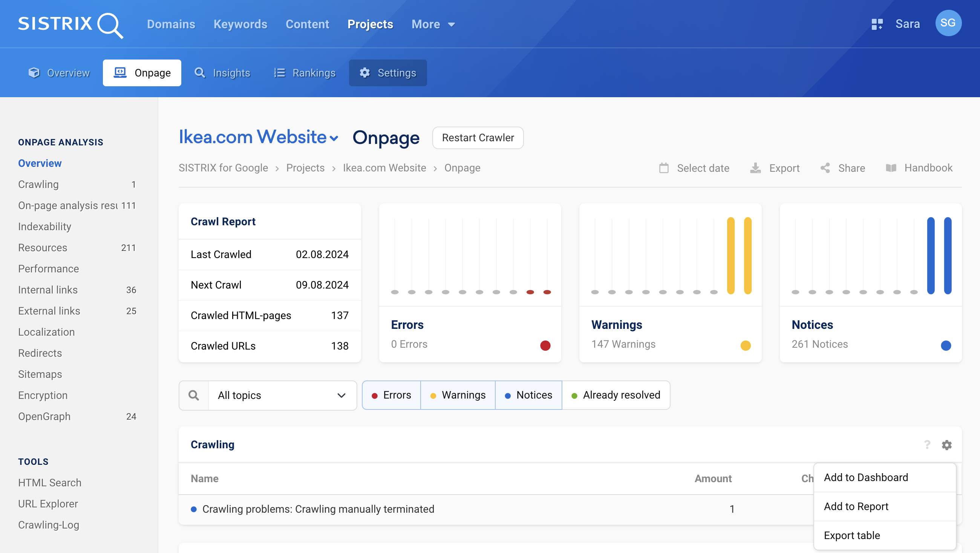Open the URL Explorer tool
This screenshot has width=980, height=553.
click(48, 504)
